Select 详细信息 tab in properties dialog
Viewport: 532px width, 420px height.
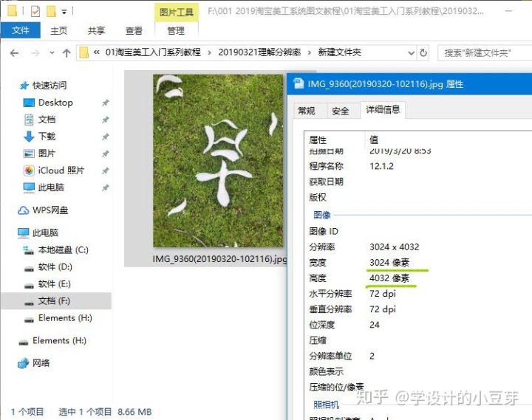tap(383, 109)
